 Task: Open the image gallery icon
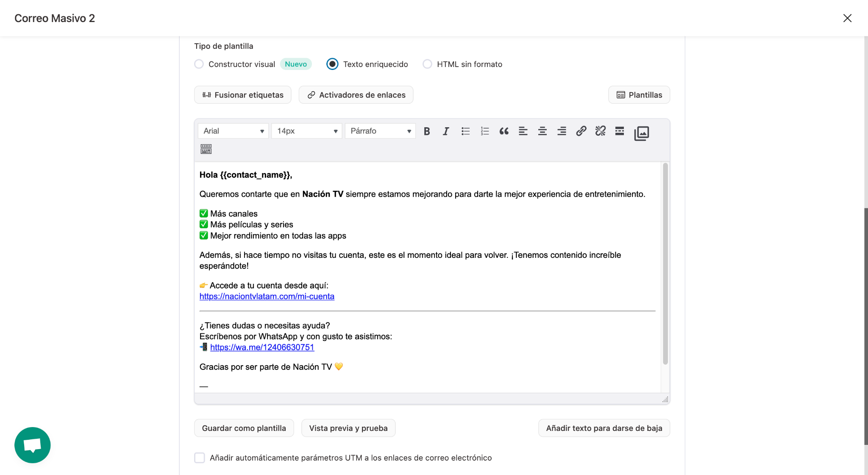[641, 133]
